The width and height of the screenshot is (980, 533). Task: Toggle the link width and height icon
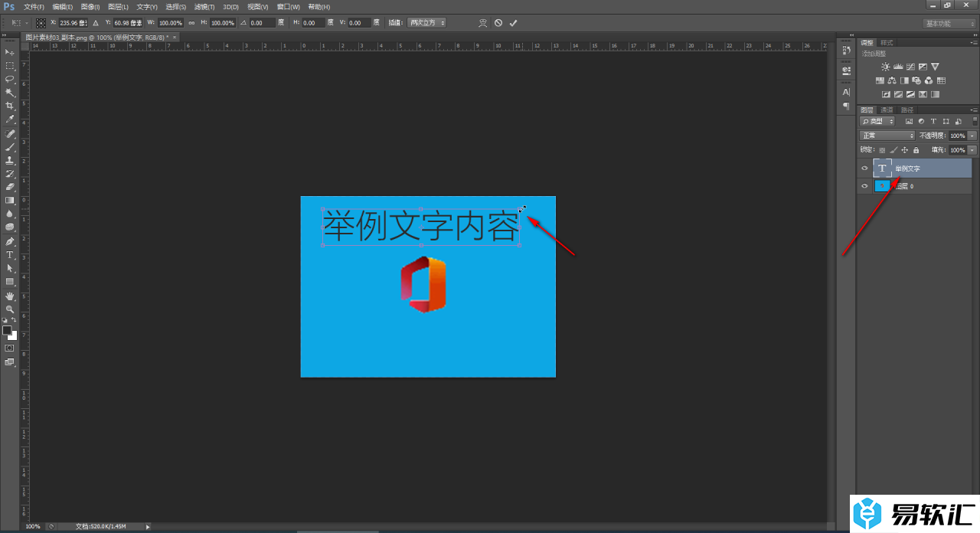pos(191,23)
